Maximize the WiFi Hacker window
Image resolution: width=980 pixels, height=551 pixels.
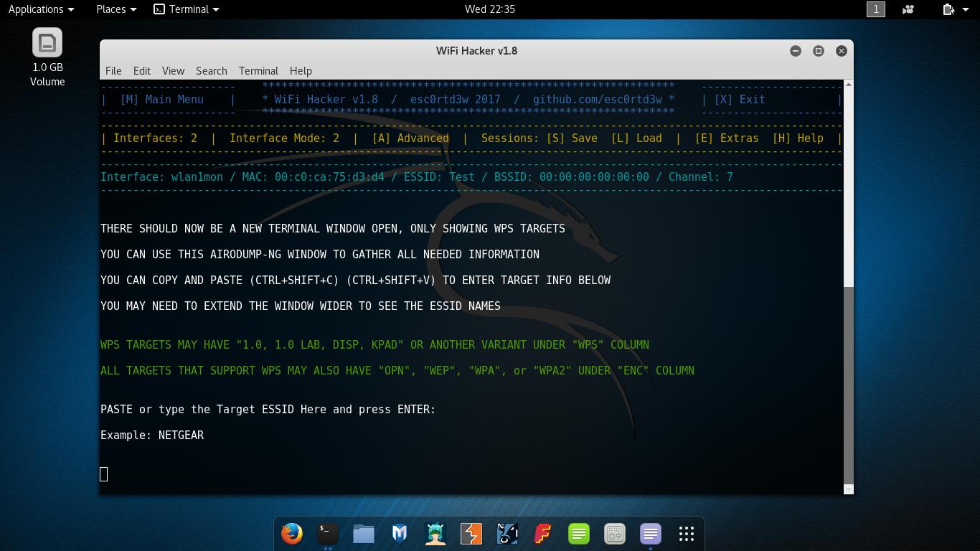point(819,51)
